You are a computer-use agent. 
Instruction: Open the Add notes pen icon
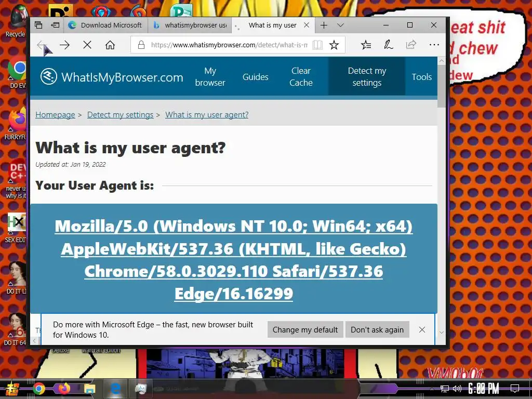click(x=388, y=45)
